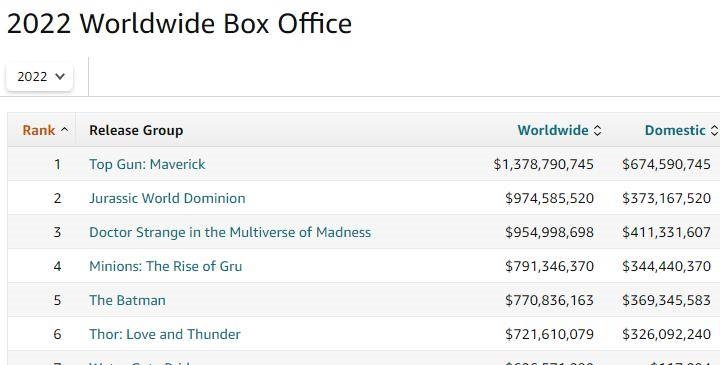Click The Batman domestic gross $369,345,583
This screenshot has height=365, width=720.
666,300
